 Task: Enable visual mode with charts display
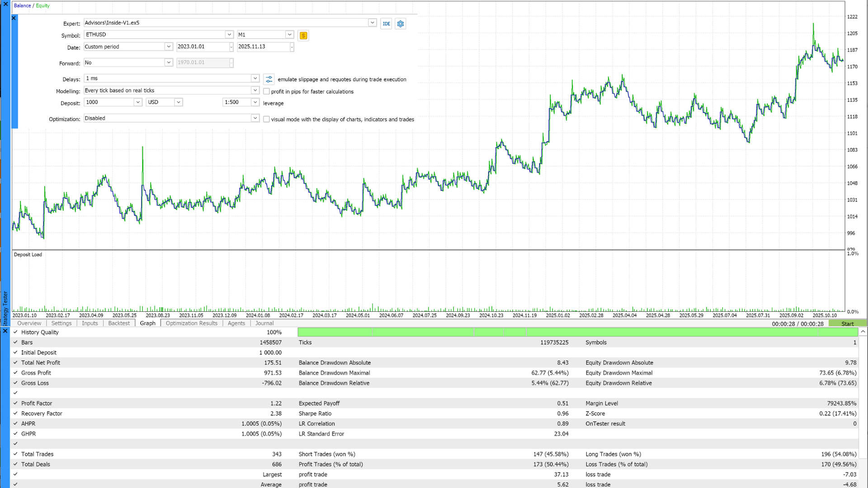click(x=267, y=119)
